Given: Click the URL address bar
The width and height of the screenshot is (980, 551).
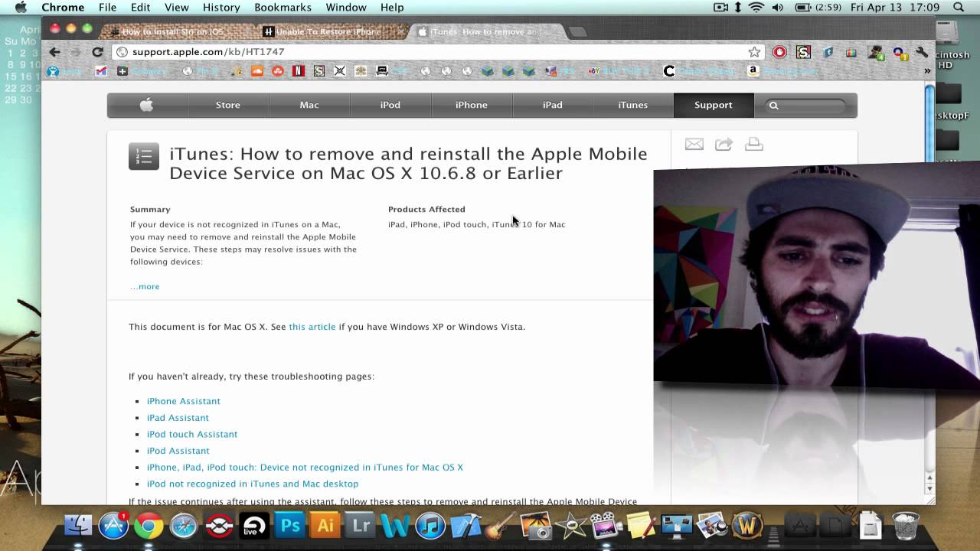Looking at the screenshot, I should (439, 52).
